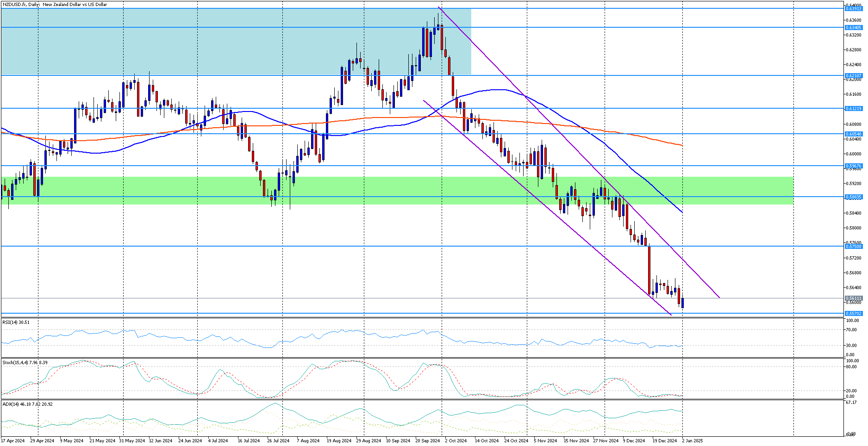Click the current price 0.56111 tag
Screen dimensions: 868x446
point(853,298)
